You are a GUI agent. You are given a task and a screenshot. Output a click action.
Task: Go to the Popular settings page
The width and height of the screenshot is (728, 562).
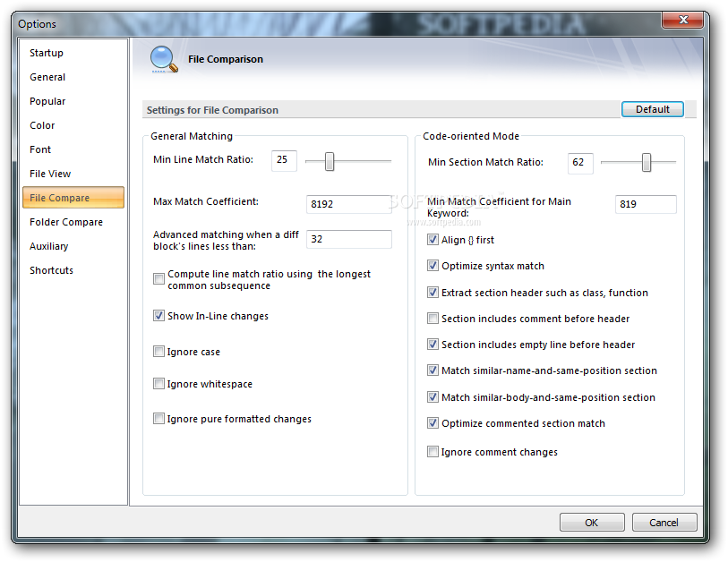point(47,101)
